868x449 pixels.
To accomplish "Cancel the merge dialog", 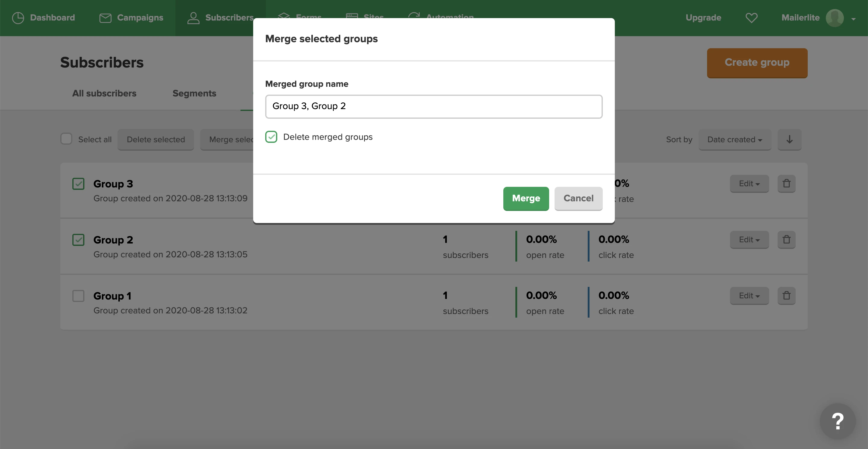I will 578,198.
